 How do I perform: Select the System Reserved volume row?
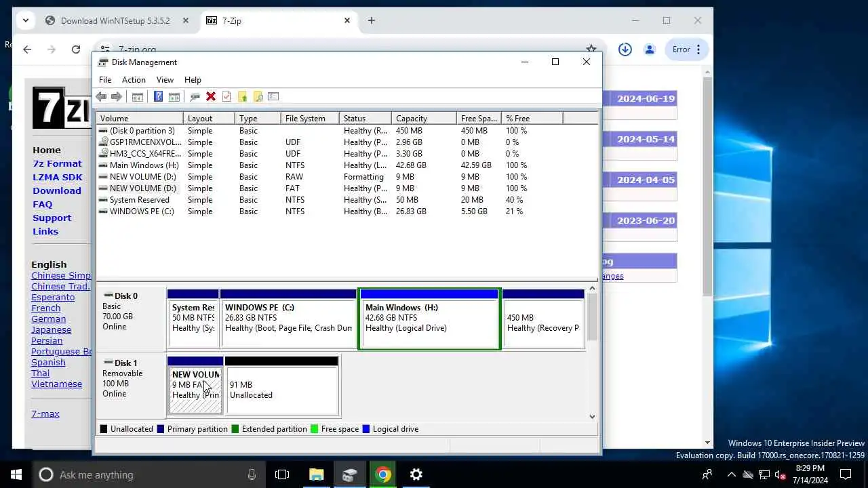pyautogui.click(x=347, y=200)
